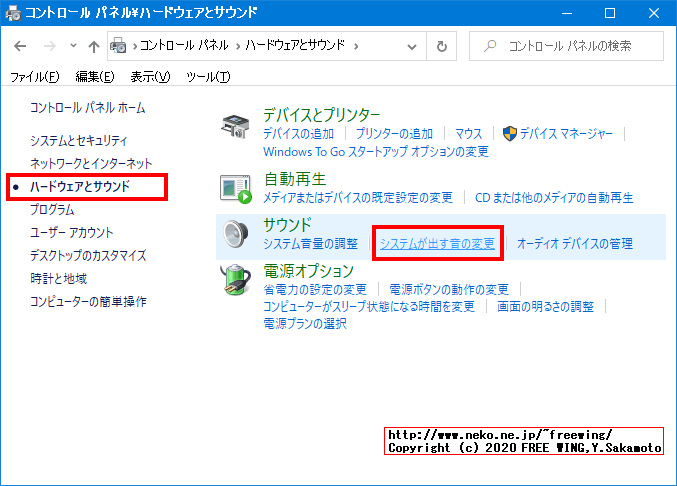This screenshot has height=486, width=677.
Task: Click CD または他のメディアの自動再生 link
Action: coord(554,198)
